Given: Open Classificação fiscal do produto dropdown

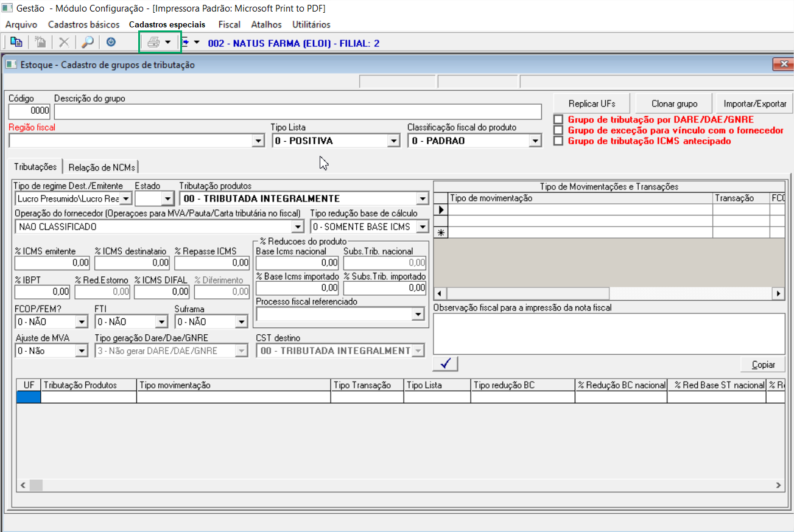Looking at the screenshot, I should tap(535, 141).
